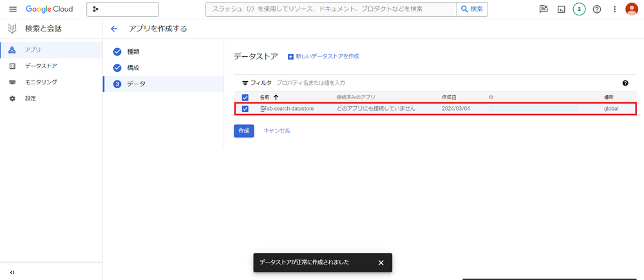This screenshot has width=644, height=280.
Task: Open the hamburger navigation menu
Action: pyautogui.click(x=12, y=9)
